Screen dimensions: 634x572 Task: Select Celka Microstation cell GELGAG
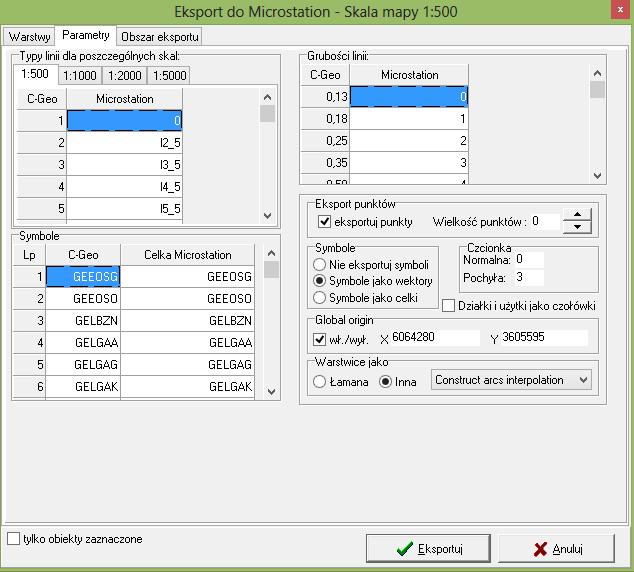[188, 365]
